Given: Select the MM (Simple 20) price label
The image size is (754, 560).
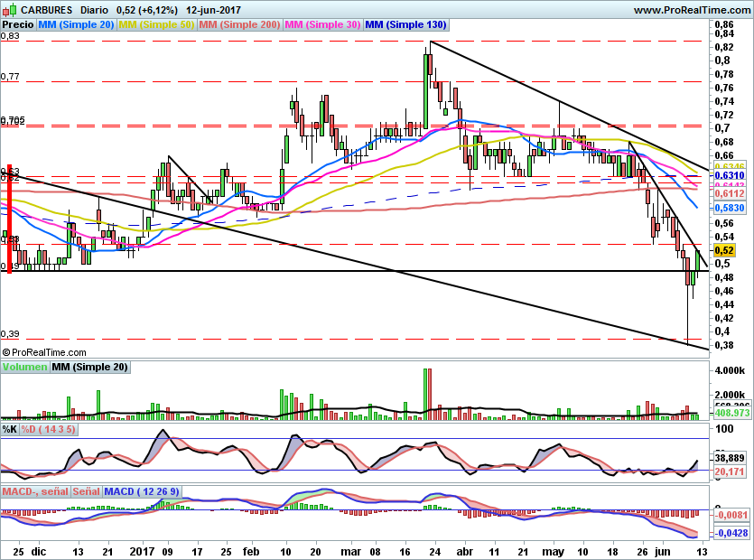Looking at the screenshot, I should 76,24.
